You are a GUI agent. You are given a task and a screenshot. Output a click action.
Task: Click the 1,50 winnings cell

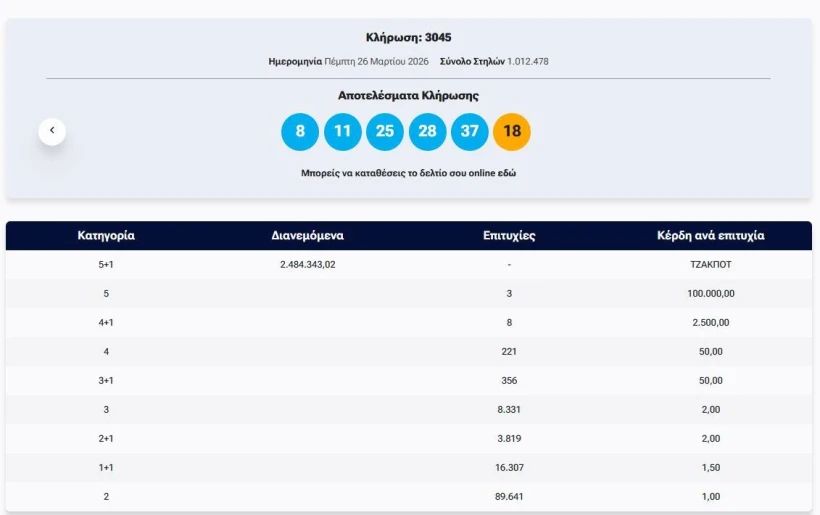[x=711, y=468]
